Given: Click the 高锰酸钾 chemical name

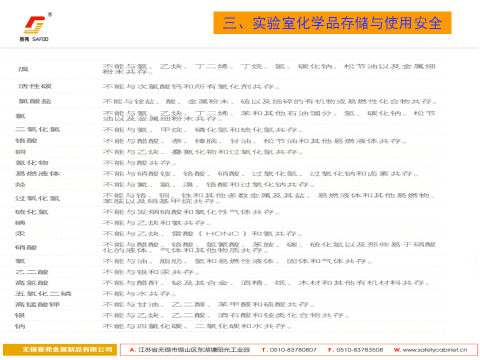Looking at the screenshot, I should click(37, 304).
